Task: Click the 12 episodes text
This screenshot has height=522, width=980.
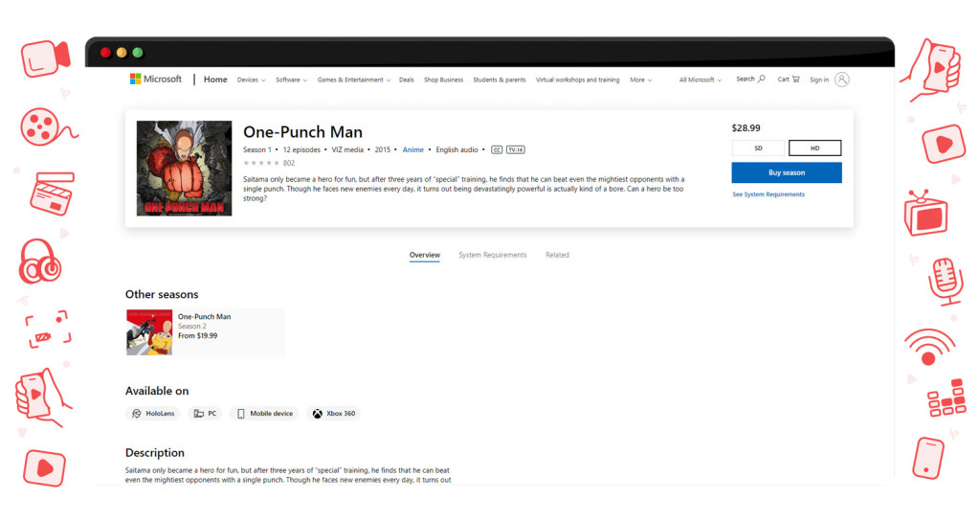Action: 301,149
